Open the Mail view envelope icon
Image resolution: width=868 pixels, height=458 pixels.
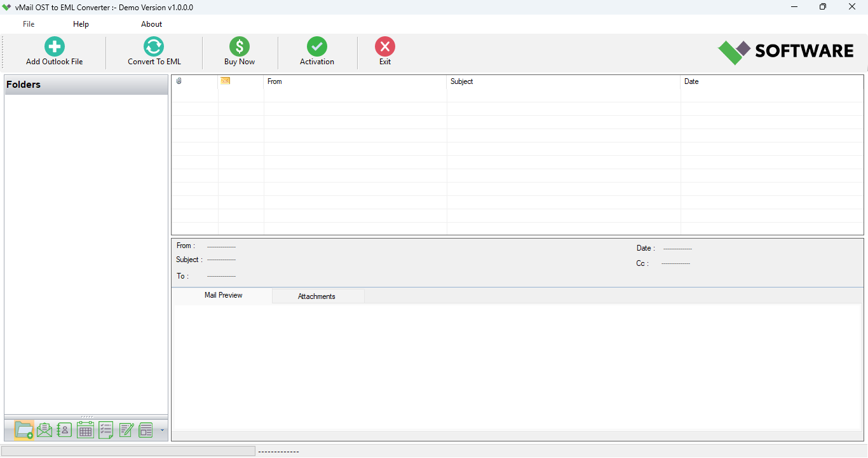(x=44, y=429)
